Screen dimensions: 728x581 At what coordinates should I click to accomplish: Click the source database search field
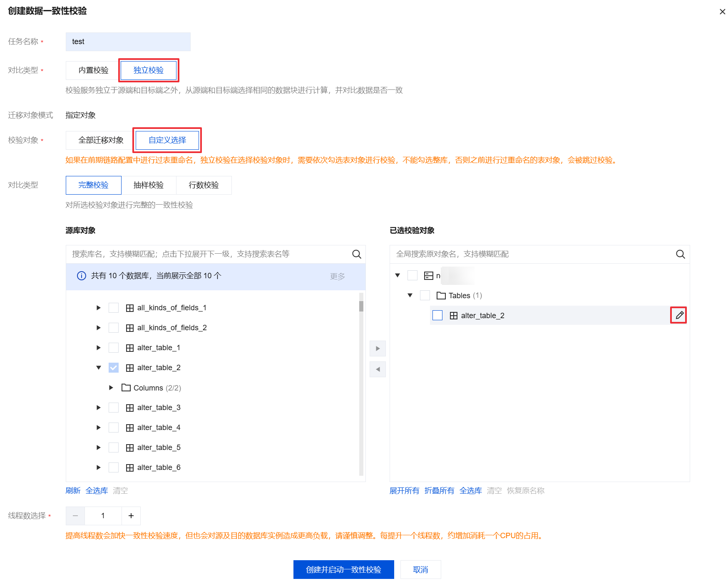216,254
